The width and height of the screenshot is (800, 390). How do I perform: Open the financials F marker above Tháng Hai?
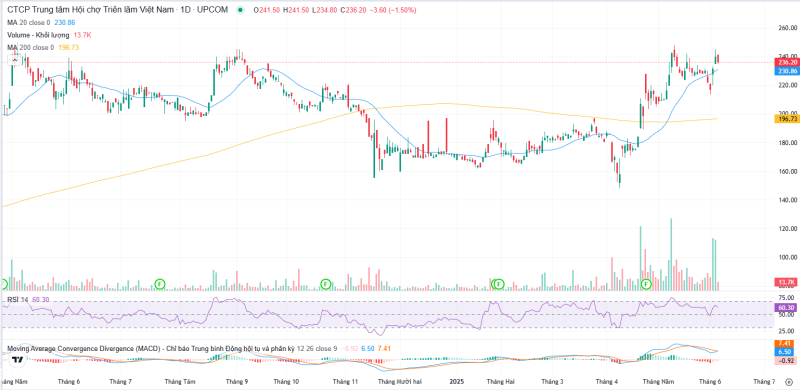coord(498,283)
